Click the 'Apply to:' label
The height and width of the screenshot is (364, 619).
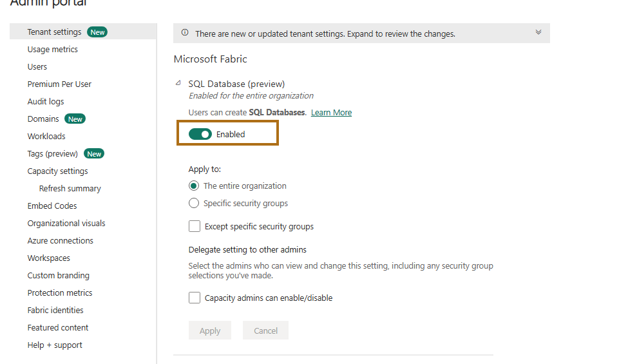(x=204, y=169)
